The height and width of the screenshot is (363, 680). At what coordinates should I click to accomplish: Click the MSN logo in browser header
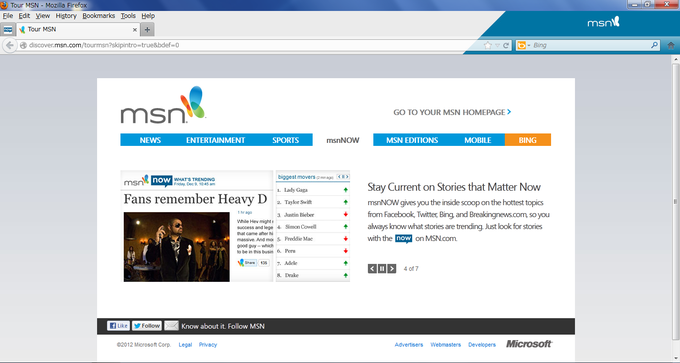click(603, 22)
